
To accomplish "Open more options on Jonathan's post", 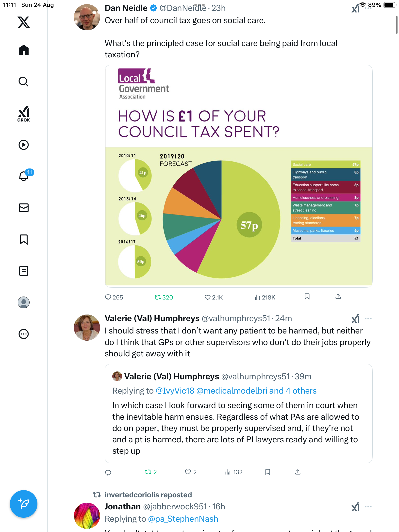I will (x=368, y=507).
